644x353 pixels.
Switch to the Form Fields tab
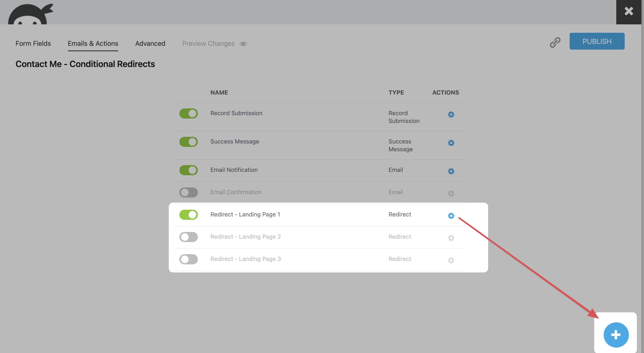pos(33,43)
